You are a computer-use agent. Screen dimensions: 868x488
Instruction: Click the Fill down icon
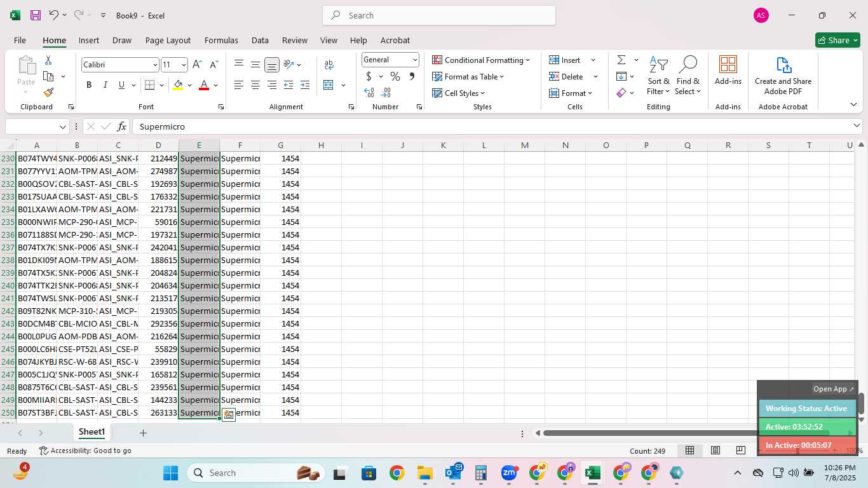621,76
